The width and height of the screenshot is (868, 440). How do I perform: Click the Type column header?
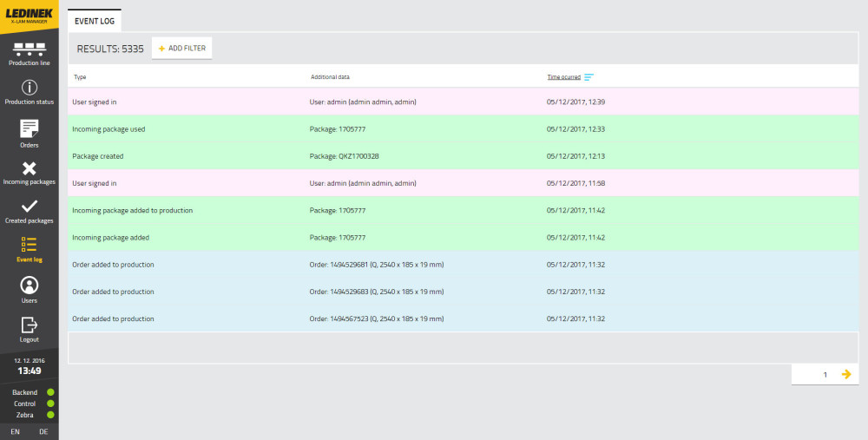tap(80, 77)
